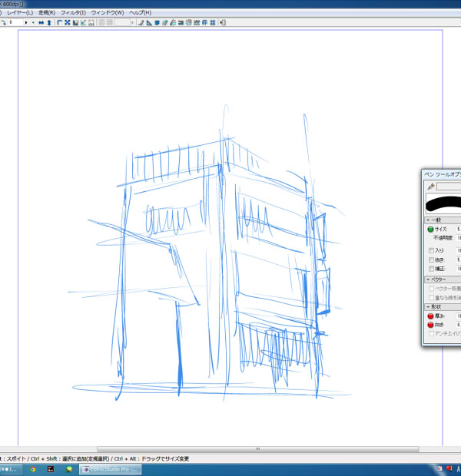461x476 pixels.
Task: Click the page panel icon at toolbar end
Action: pyautogui.click(x=223, y=22)
